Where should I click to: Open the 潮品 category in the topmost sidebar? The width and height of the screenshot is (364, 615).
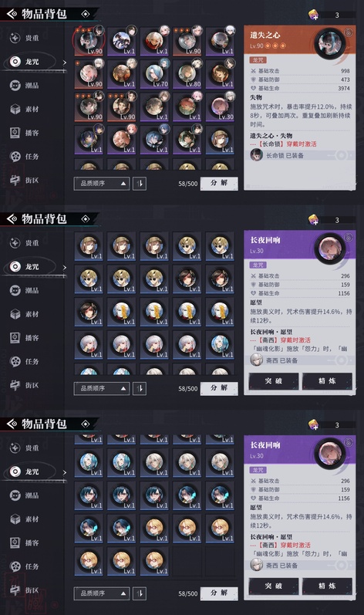pyautogui.click(x=25, y=86)
